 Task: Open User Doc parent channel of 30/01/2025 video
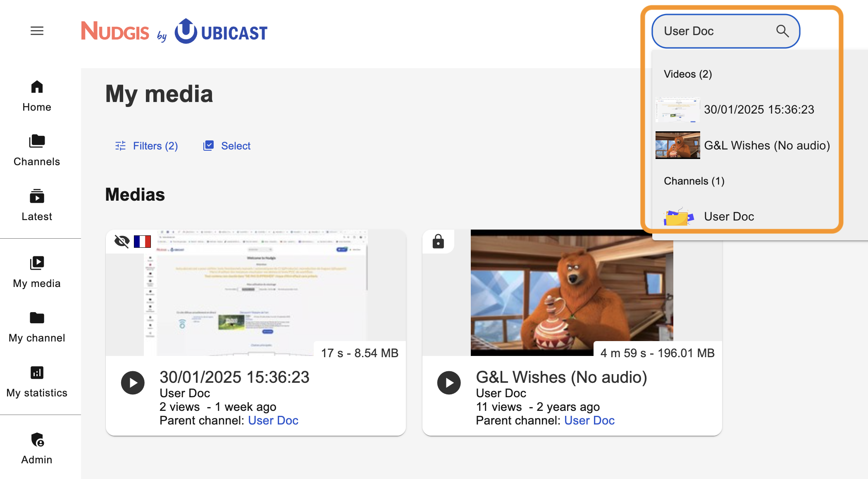click(x=273, y=420)
